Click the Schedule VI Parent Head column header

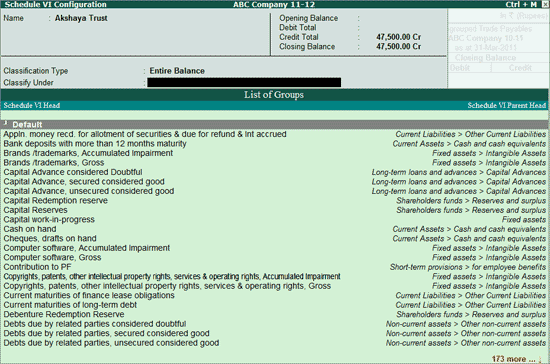(507, 106)
